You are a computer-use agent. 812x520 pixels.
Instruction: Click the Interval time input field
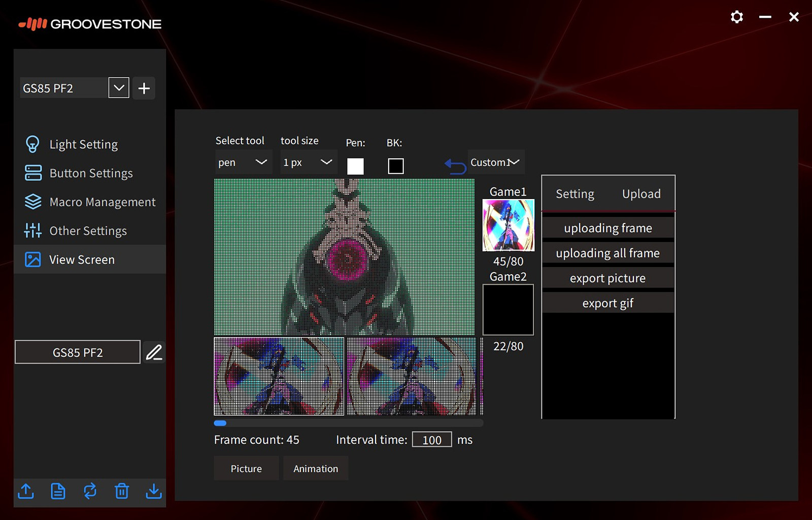click(432, 440)
